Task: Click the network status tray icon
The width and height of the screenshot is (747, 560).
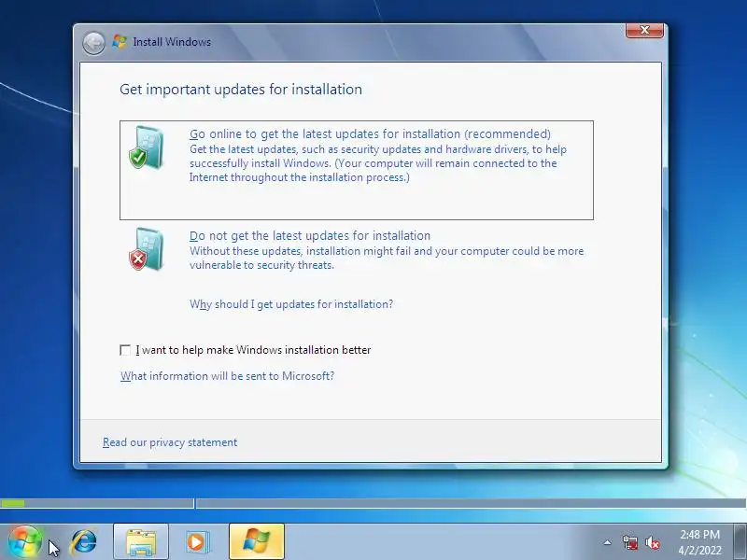Action: point(629,542)
